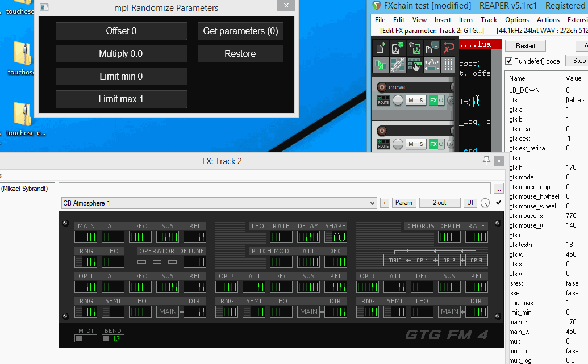Open the View menu in REAPER

pos(419,20)
